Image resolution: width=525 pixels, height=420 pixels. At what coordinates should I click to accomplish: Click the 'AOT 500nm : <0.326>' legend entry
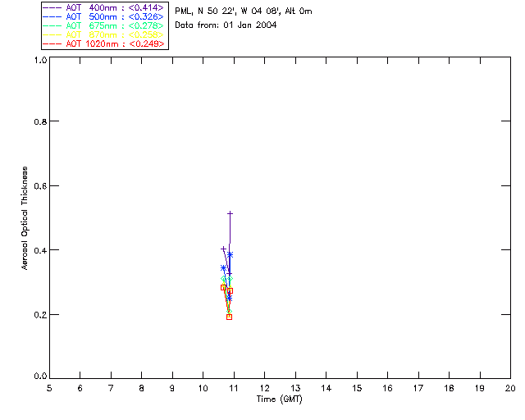tap(103, 16)
